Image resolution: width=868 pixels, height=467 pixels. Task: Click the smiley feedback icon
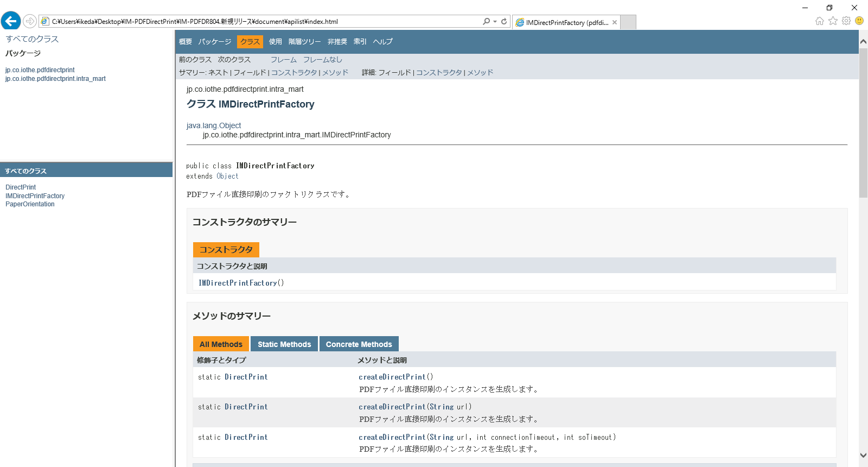pyautogui.click(x=859, y=21)
